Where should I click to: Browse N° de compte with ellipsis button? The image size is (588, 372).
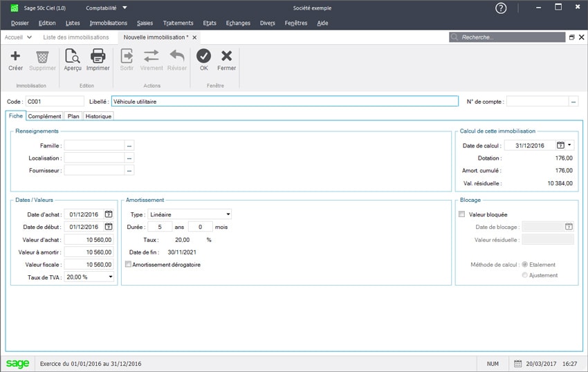(x=573, y=102)
